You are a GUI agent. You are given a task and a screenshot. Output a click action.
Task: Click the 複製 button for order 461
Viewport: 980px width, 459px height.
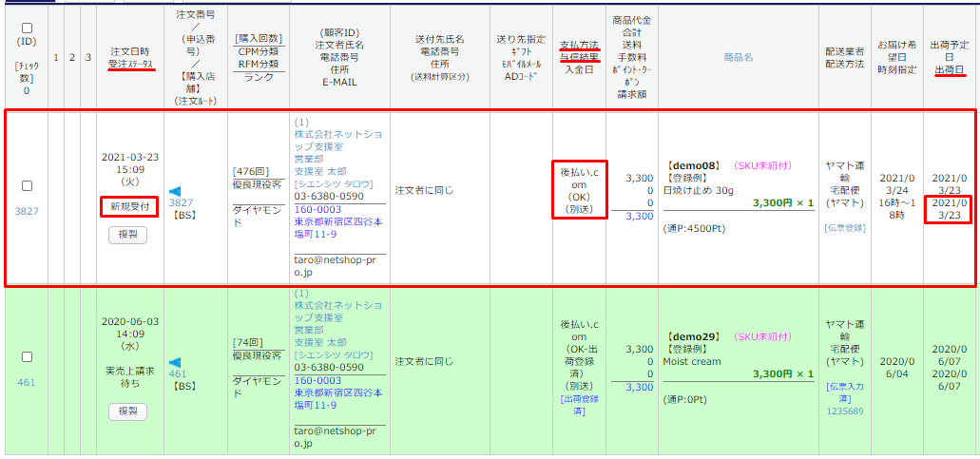click(x=128, y=411)
